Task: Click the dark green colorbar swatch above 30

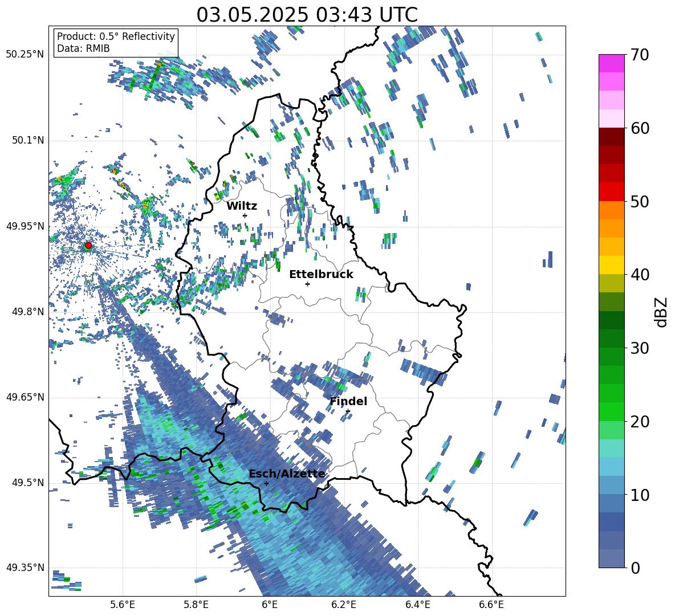Action: point(612,338)
